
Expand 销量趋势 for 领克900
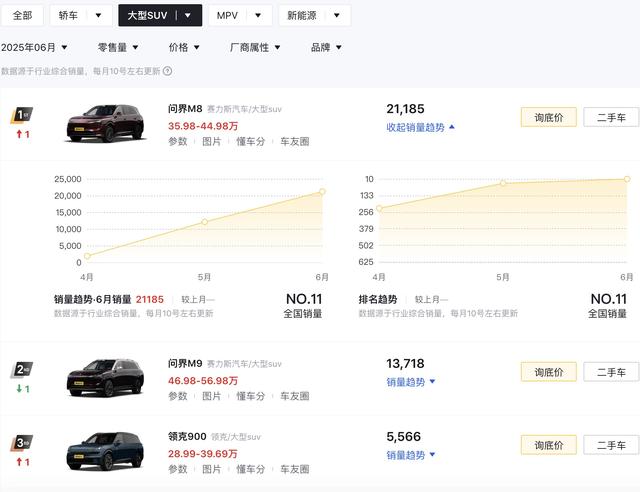click(411, 455)
